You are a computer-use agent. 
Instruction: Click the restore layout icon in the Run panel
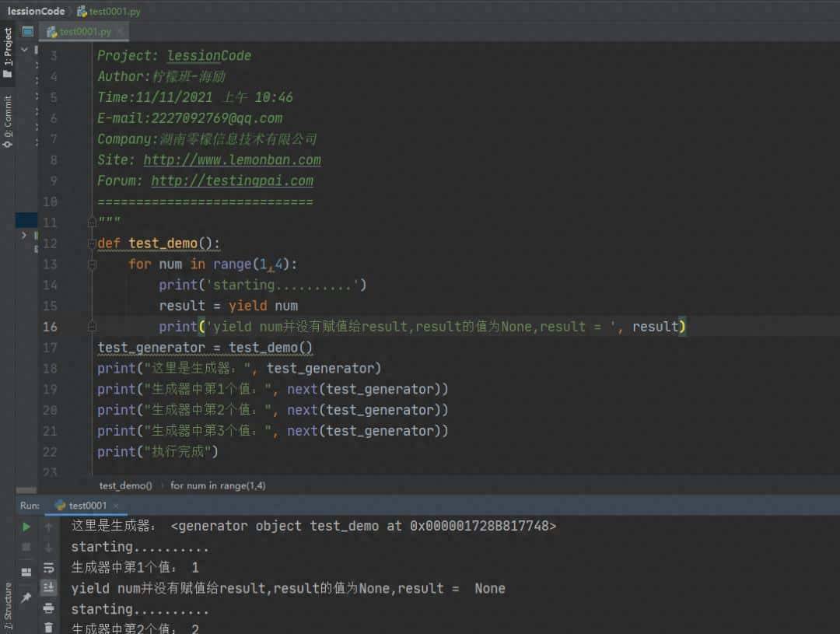tap(26, 569)
